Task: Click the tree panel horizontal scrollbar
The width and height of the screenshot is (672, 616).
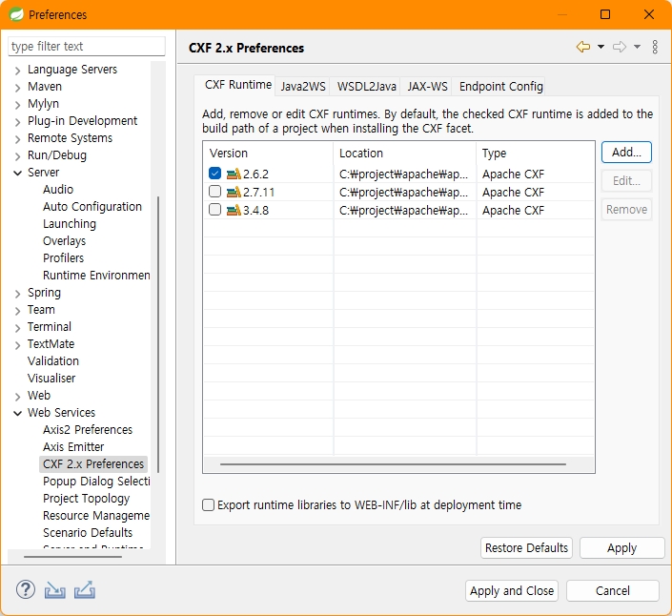Action: [72, 557]
